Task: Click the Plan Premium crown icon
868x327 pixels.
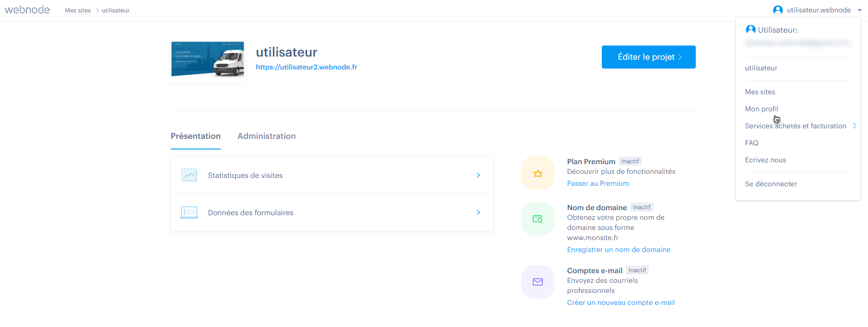Action: pyautogui.click(x=537, y=173)
